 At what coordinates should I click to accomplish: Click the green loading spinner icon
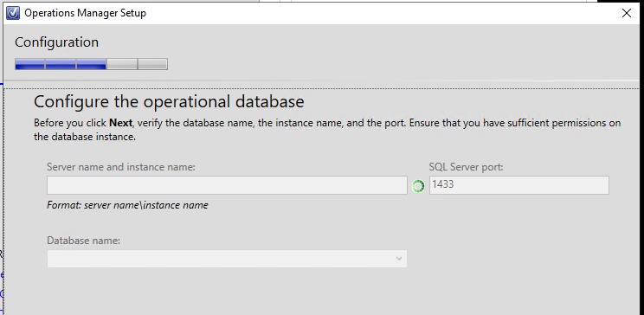tap(418, 186)
